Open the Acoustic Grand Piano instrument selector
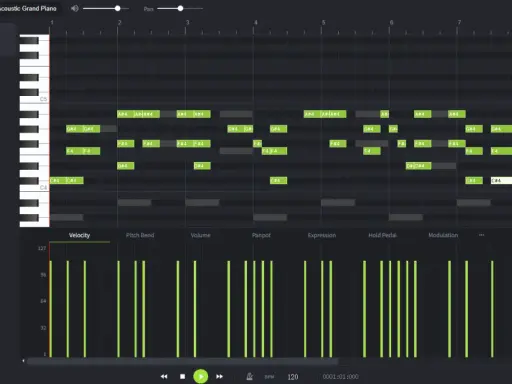Viewport: 512px width, 384px height. 28,8
